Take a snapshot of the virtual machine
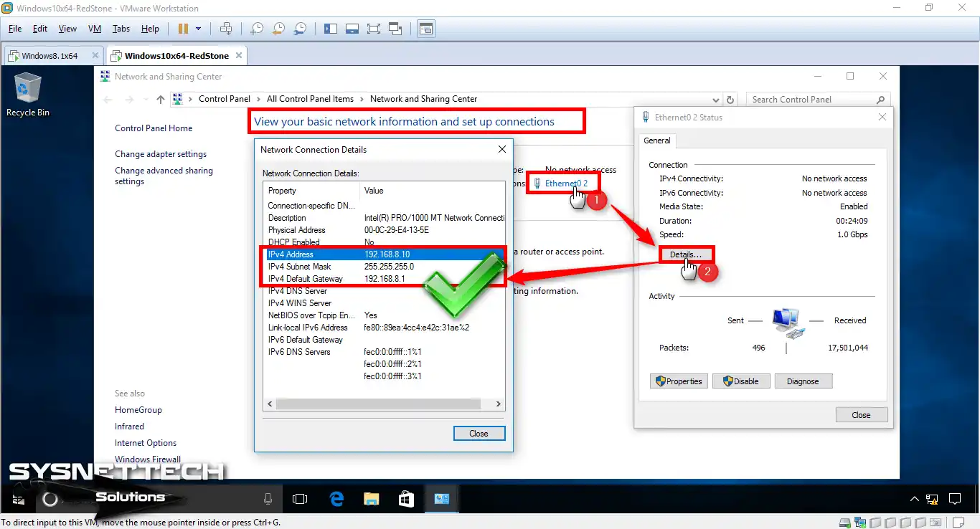The image size is (980, 529). (x=256, y=29)
